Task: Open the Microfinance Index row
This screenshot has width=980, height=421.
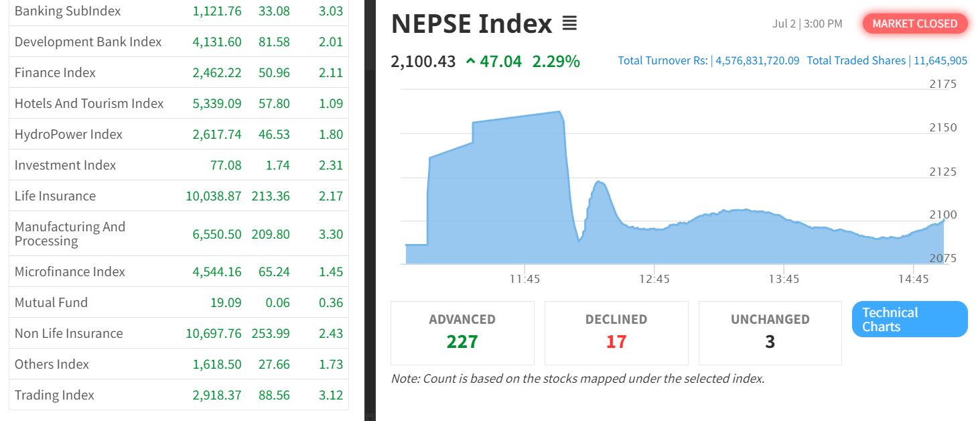Action: pyautogui.click(x=179, y=272)
